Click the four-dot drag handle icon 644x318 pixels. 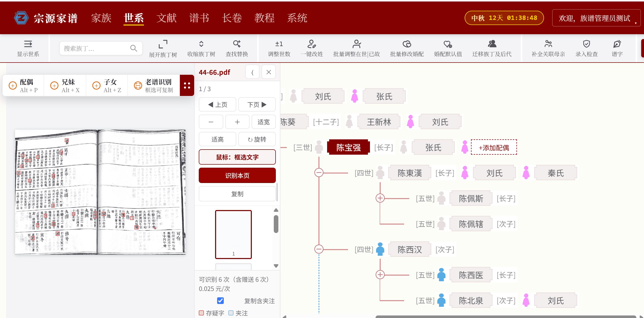pos(187,85)
